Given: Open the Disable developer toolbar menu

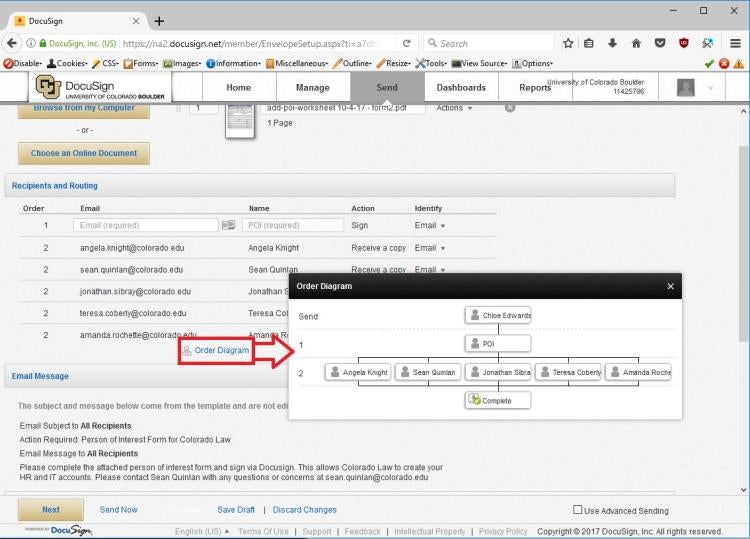Looking at the screenshot, I should point(22,63).
